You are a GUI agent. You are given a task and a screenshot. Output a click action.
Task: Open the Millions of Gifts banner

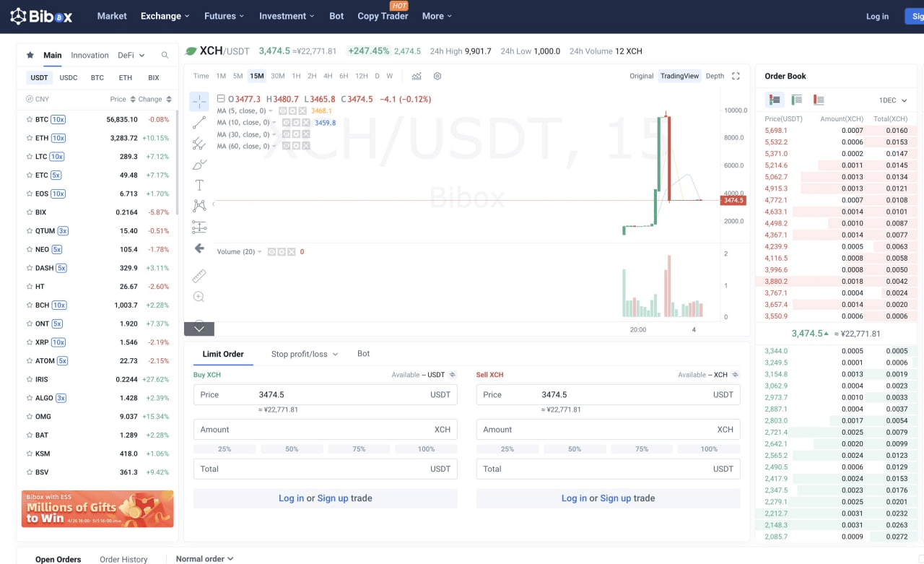point(97,509)
